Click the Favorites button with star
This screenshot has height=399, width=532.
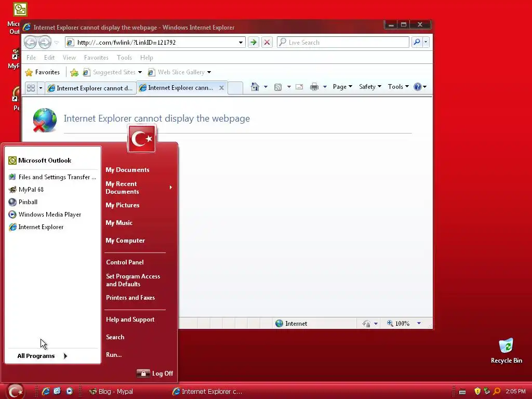pyautogui.click(x=43, y=72)
